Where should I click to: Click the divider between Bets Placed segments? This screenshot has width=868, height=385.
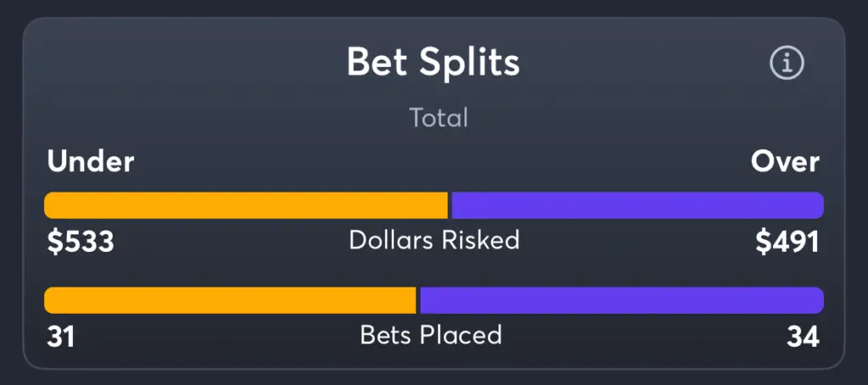click(418, 300)
